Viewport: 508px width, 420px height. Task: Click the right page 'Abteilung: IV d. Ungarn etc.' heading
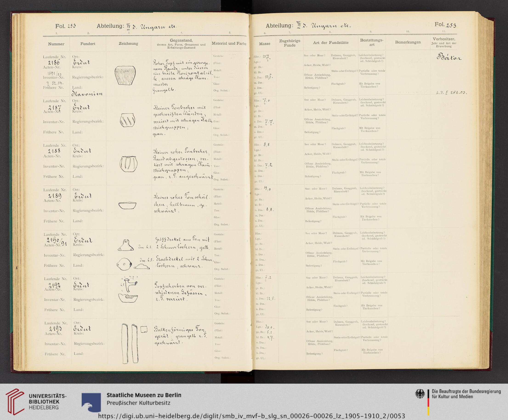308,26
